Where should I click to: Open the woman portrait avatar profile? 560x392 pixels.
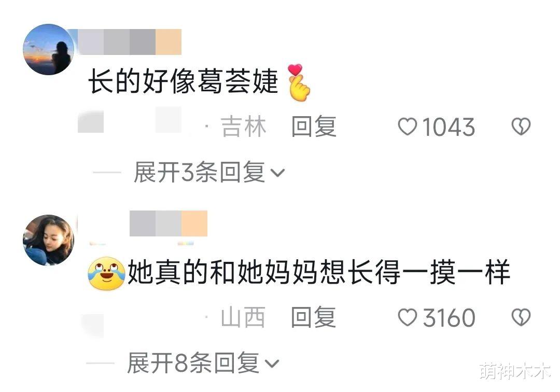pos(49,240)
